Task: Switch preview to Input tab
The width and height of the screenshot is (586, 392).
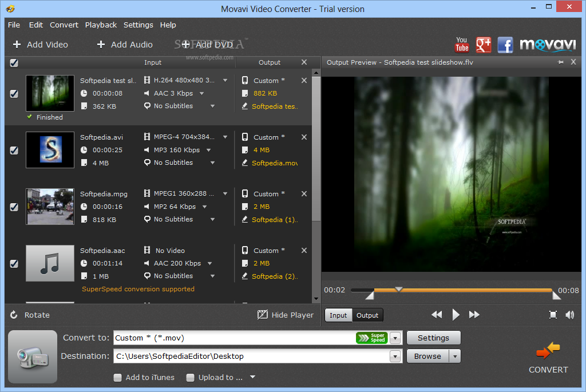Action: tap(338, 315)
